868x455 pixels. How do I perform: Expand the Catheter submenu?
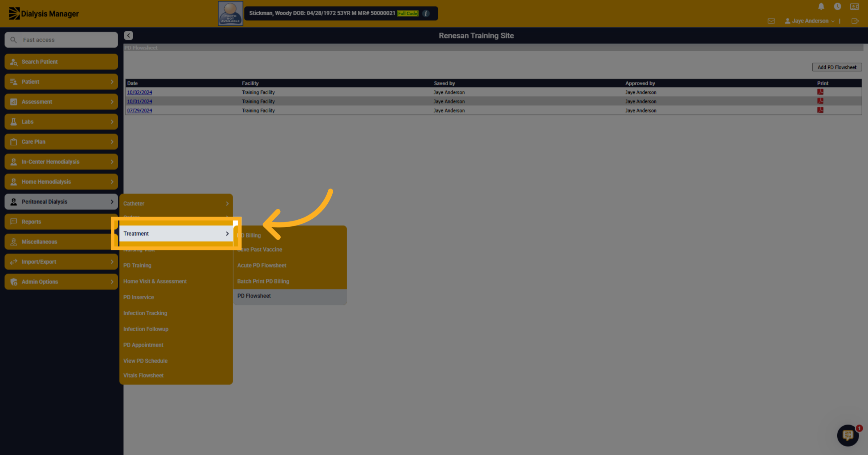[x=176, y=203]
